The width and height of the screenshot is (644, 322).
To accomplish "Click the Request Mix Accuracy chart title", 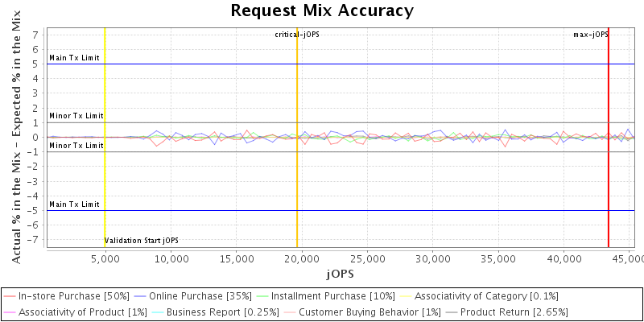I will (322, 10).
